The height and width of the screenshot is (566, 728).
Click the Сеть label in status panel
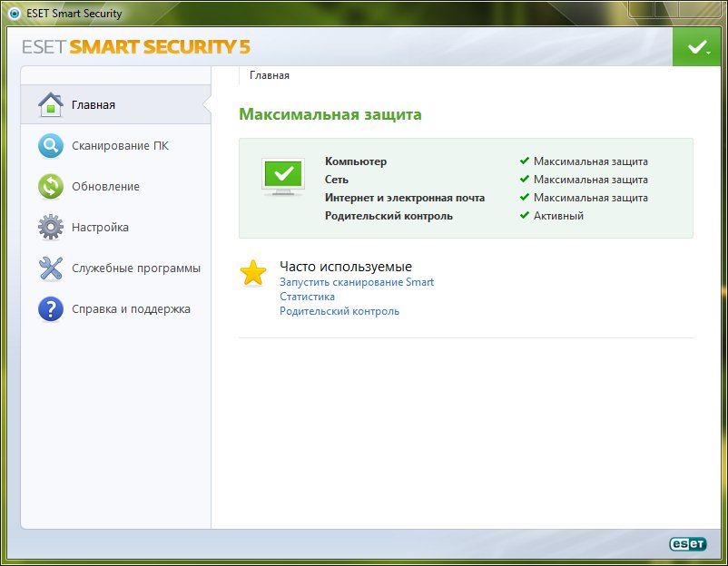(x=337, y=180)
